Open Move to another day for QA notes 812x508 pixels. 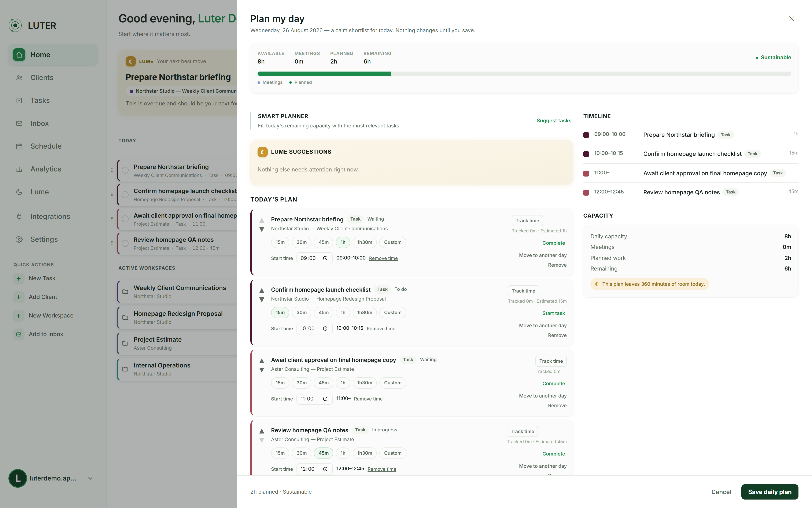543,466
